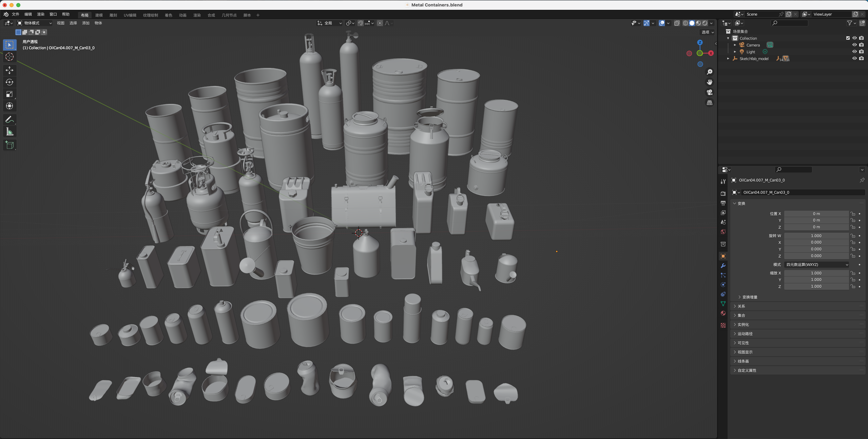Select the Rotate tool
The height and width of the screenshot is (439, 868).
[x=9, y=82]
